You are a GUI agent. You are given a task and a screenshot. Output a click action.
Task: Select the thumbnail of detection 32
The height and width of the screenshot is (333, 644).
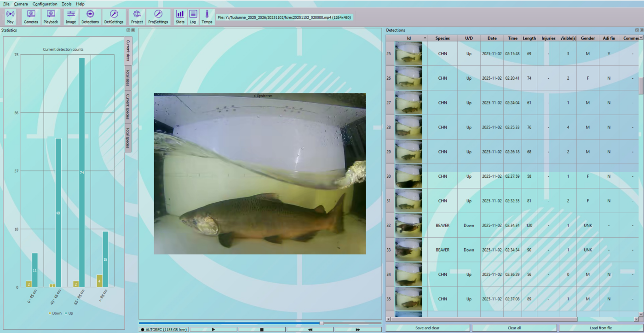(408, 225)
